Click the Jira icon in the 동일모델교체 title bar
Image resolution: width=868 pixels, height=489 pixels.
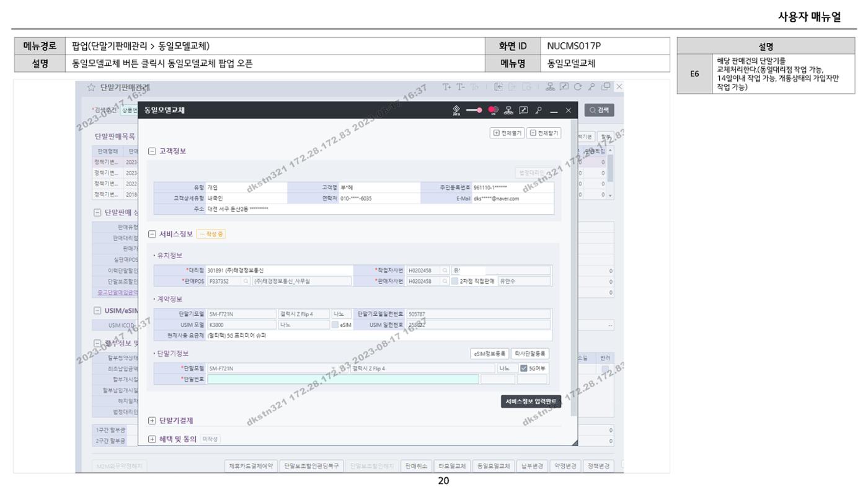coord(458,110)
